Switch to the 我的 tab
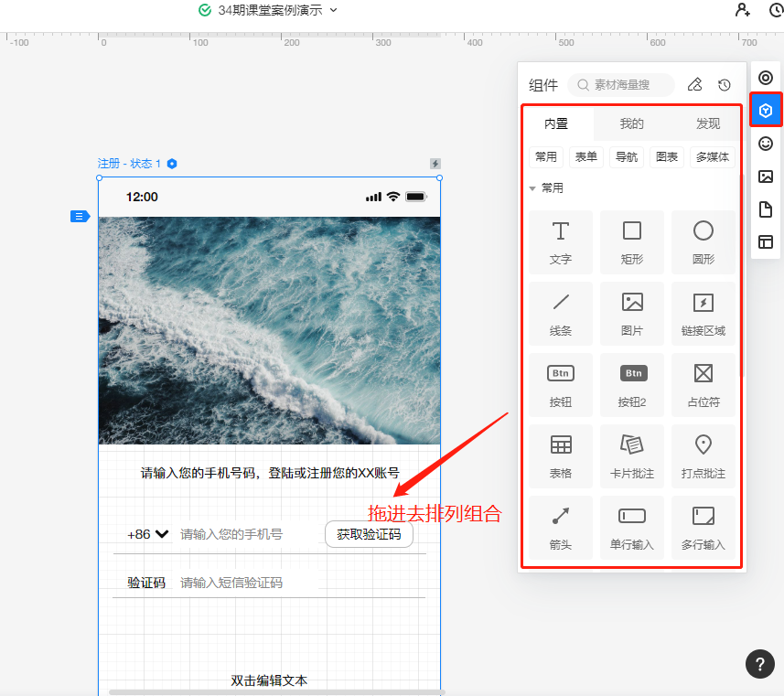The height and width of the screenshot is (696, 784). pyautogui.click(x=632, y=123)
